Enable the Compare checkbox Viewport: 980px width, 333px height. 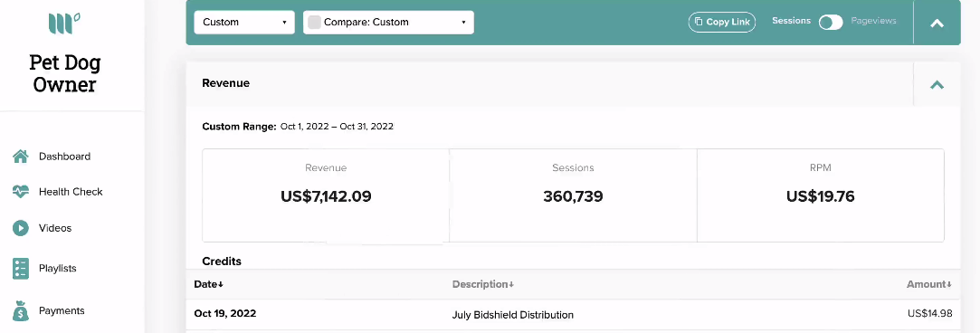[314, 22]
